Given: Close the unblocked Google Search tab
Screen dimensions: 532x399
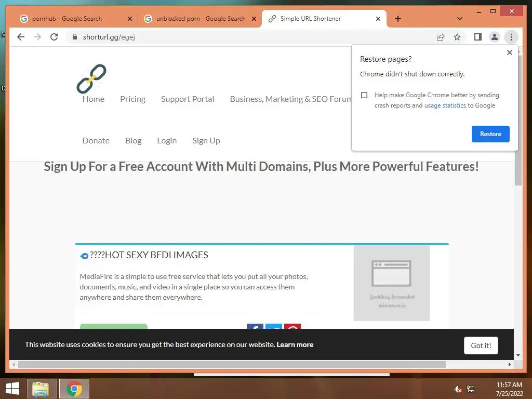Looking at the screenshot, I should [254, 19].
